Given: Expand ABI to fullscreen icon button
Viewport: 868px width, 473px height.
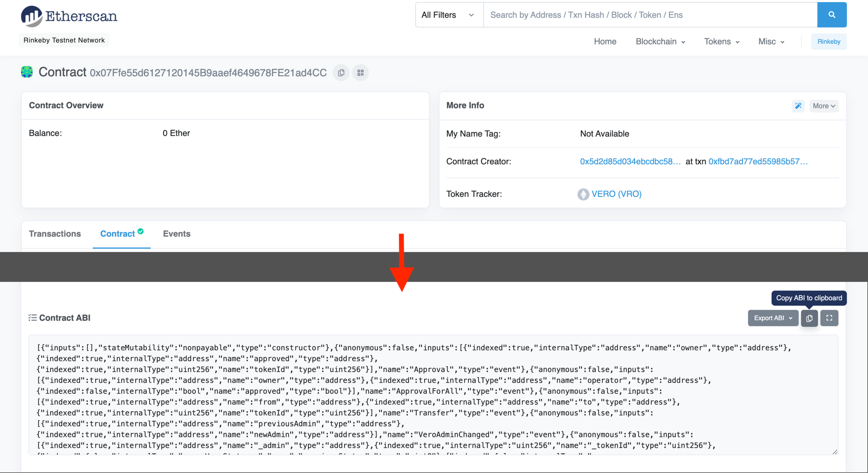Looking at the screenshot, I should pyautogui.click(x=829, y=318).
